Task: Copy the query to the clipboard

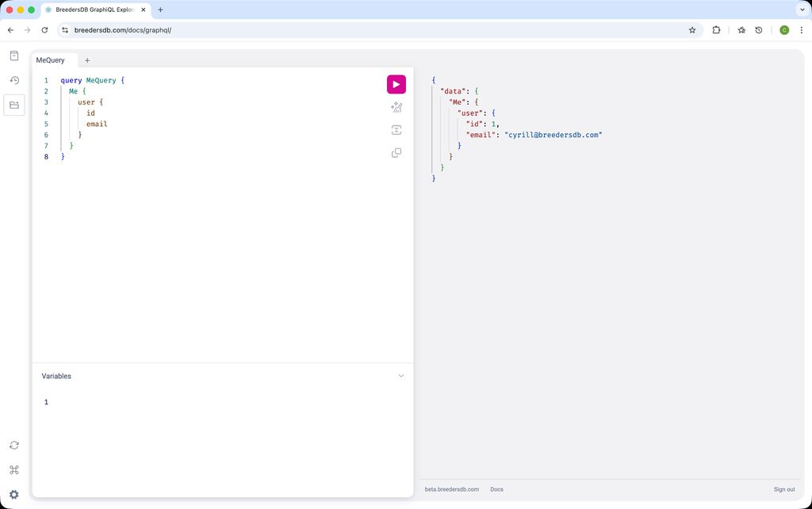Action: pyautogui.click(x=396, y=153)
